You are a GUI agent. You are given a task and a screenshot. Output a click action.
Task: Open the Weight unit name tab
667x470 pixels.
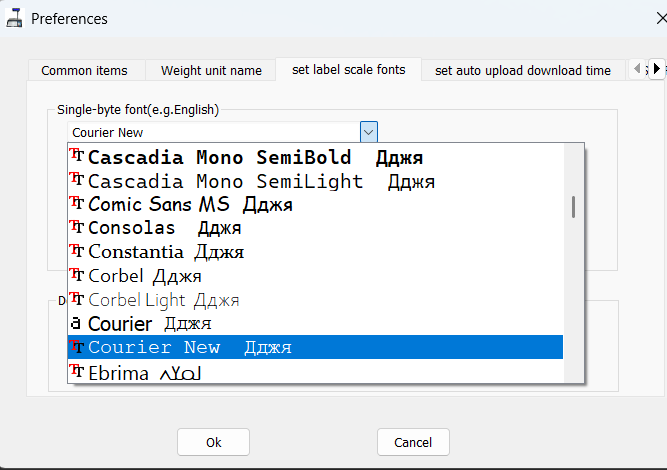point(211,70)
